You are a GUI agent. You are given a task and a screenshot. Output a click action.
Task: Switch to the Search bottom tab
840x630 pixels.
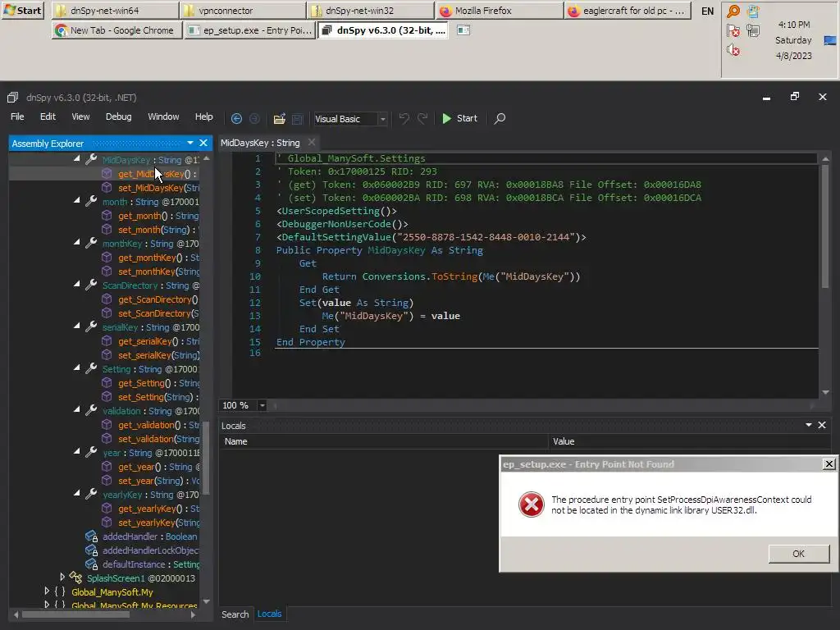[x=235, y=614]
